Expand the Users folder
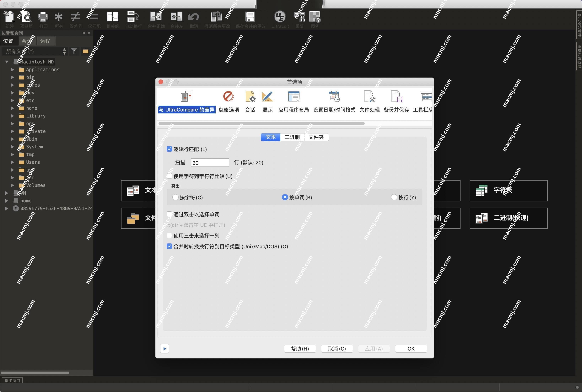The width and height of the screenshot is (582, 392). (x=13, y=162)
